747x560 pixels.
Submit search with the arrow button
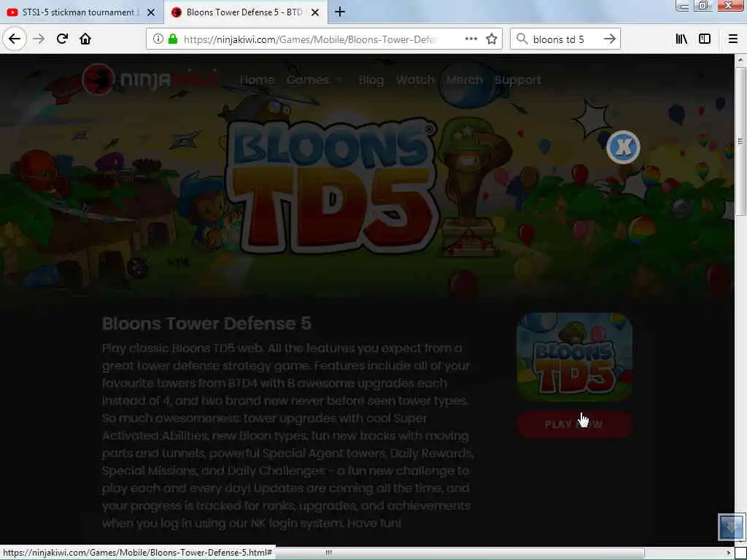[609, 39]
